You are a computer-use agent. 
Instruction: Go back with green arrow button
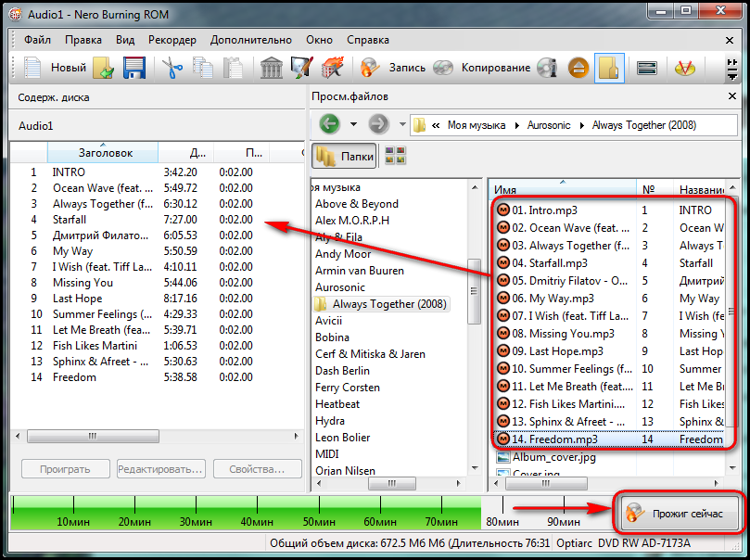pos(329,124)
